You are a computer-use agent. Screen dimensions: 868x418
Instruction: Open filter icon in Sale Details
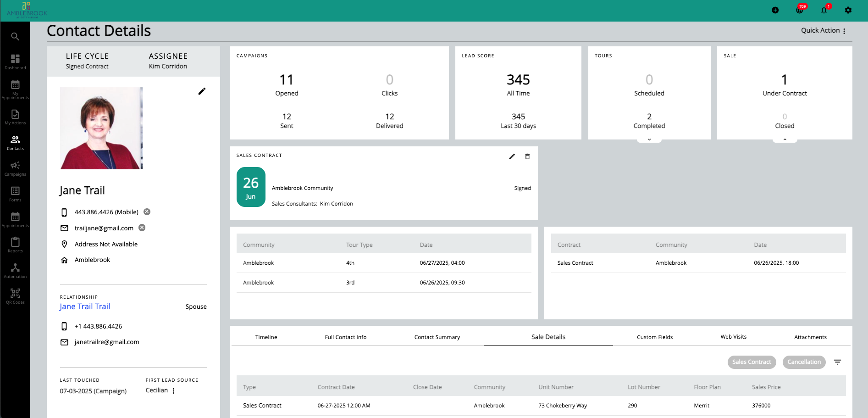[x=837, y=362]
